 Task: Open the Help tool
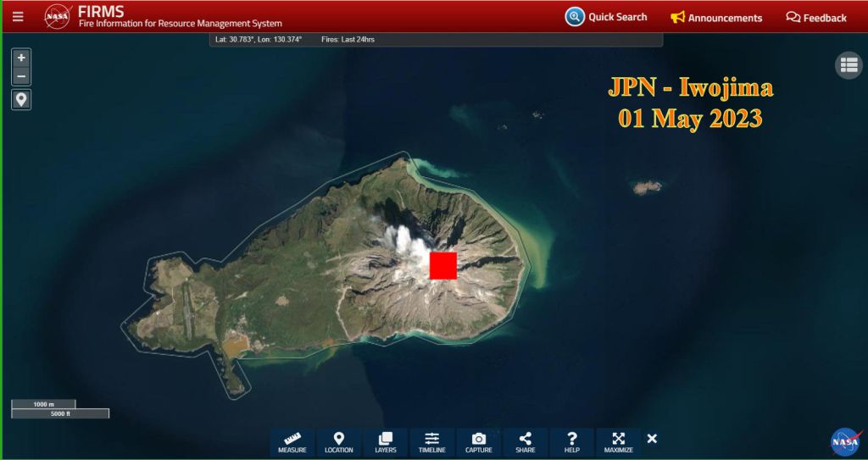572,442
